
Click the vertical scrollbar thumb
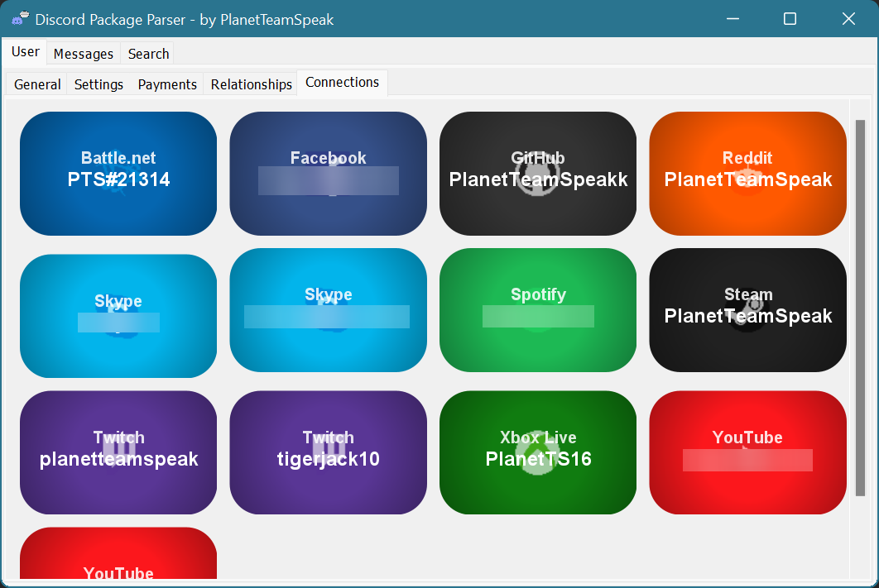pyautogui.click(x=861, y=308)
